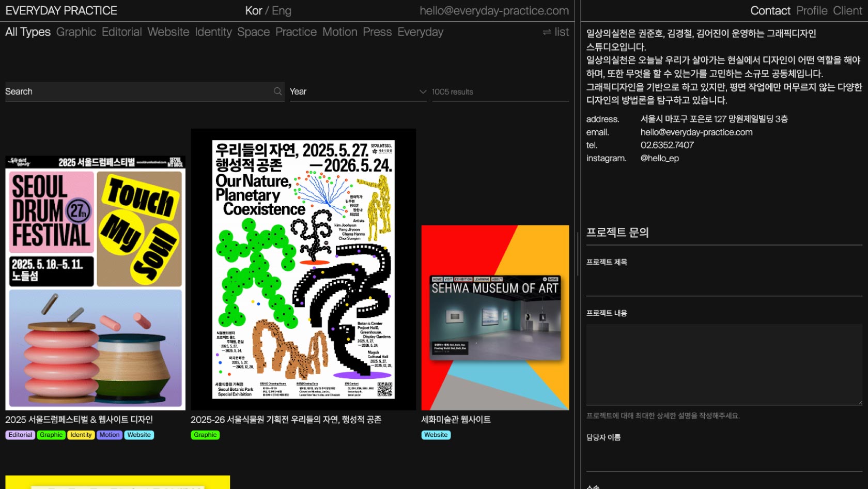Filter projects by Motion
This screenshot has height=489, width=868.
coord(340,32)
